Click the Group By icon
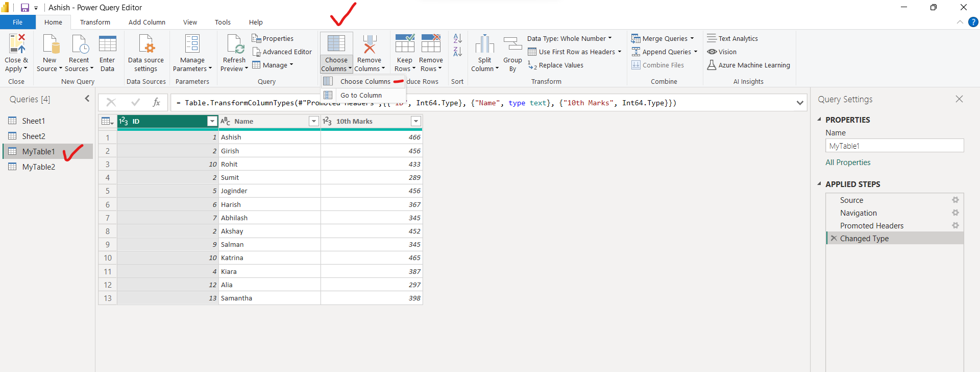This screenshot has height=372, width=980. pyautogui.click(x=512, y=44)
